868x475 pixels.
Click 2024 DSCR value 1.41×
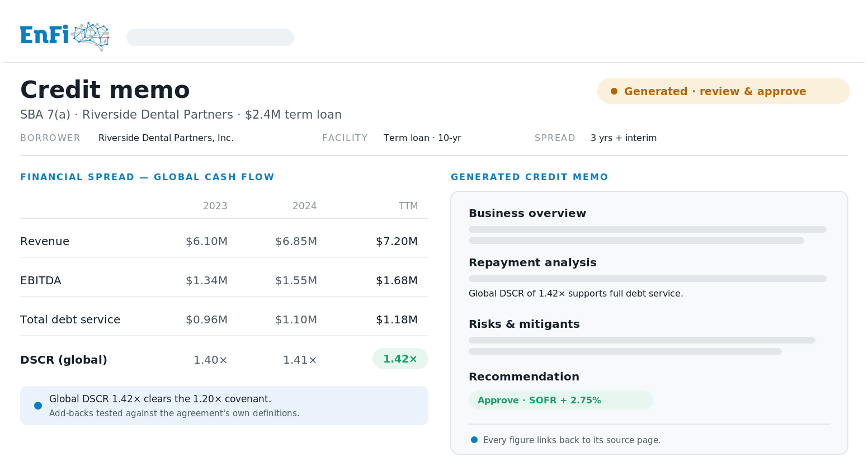[x=300, y=360]
